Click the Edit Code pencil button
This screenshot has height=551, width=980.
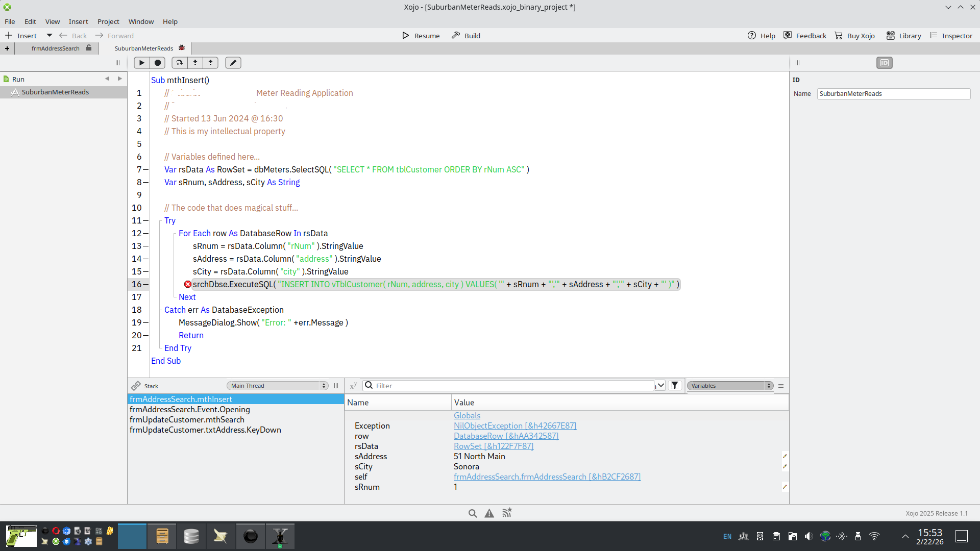pos(233,63)
